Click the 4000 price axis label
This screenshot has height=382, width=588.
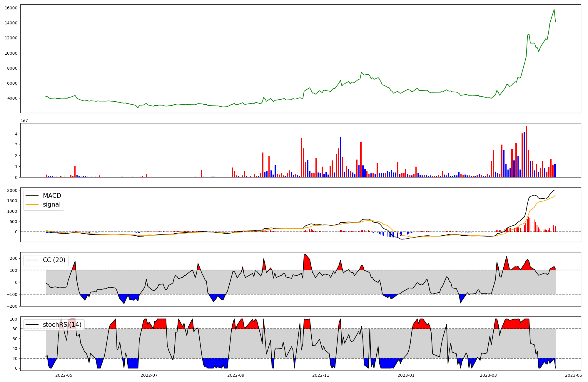click(x=12, y=98)
